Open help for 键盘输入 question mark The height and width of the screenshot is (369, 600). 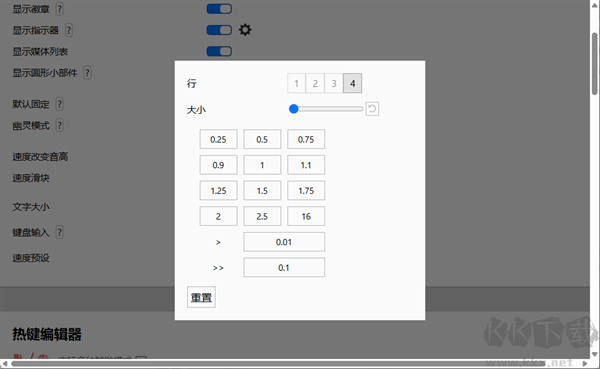[59, 232]
